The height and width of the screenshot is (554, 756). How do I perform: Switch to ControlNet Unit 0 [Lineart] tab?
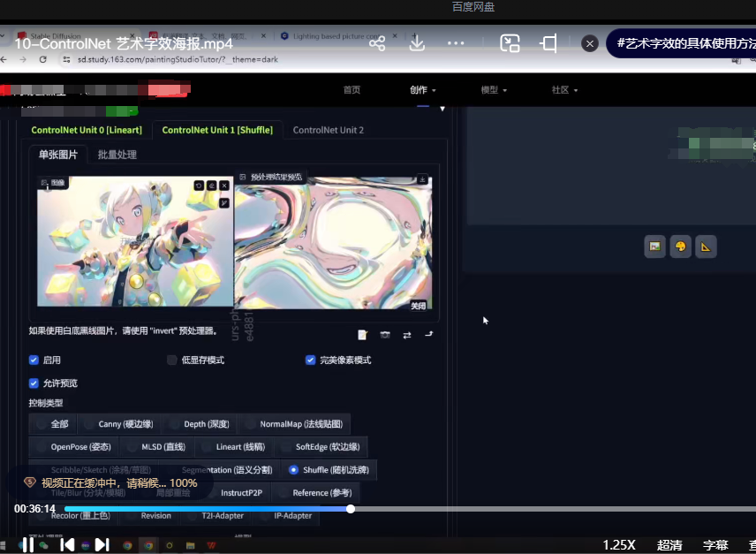(87, 130)
